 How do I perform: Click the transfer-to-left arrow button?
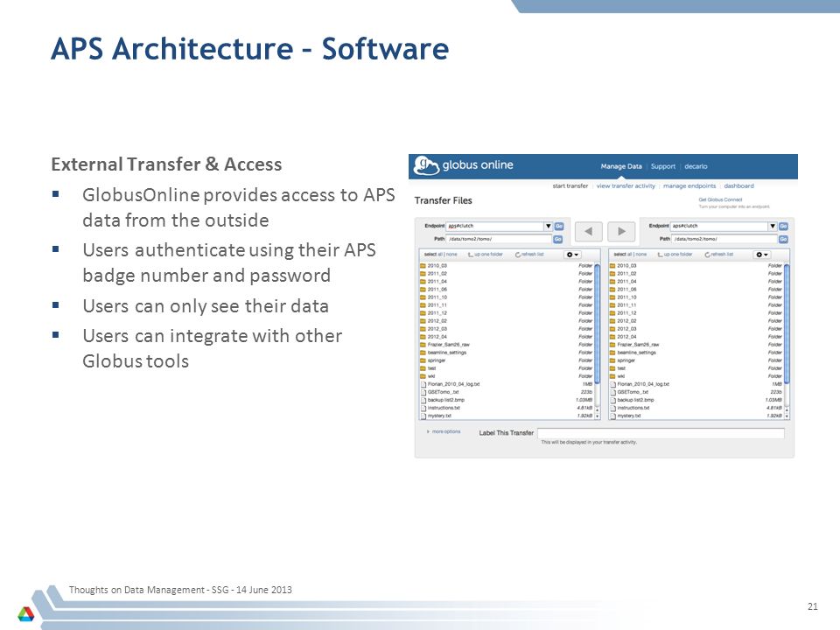click(x=589, y=231)
